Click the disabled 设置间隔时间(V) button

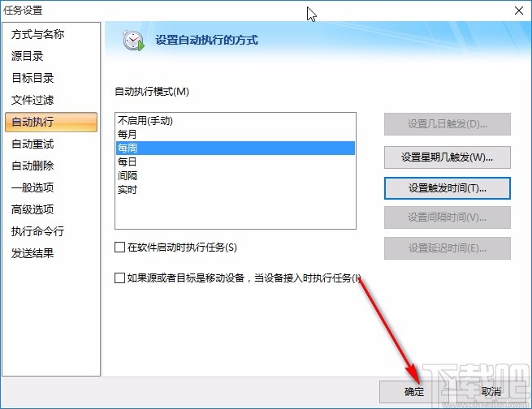click(448, 217)
